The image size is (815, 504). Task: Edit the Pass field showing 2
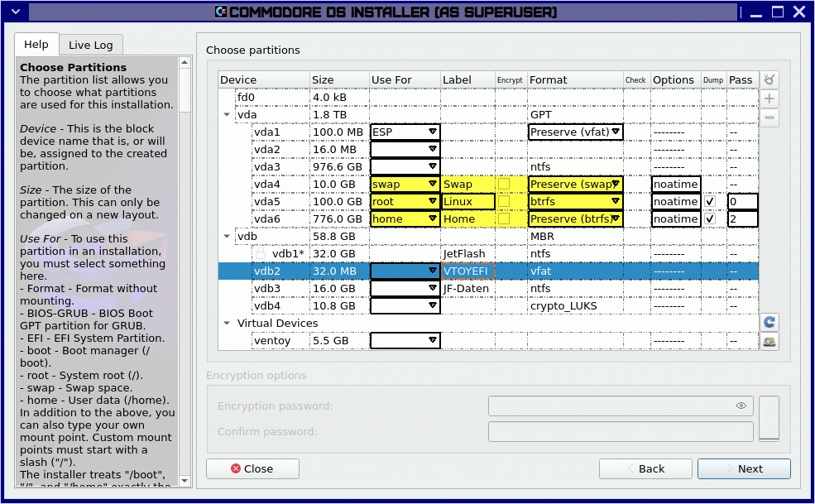[x=742, y=219]
